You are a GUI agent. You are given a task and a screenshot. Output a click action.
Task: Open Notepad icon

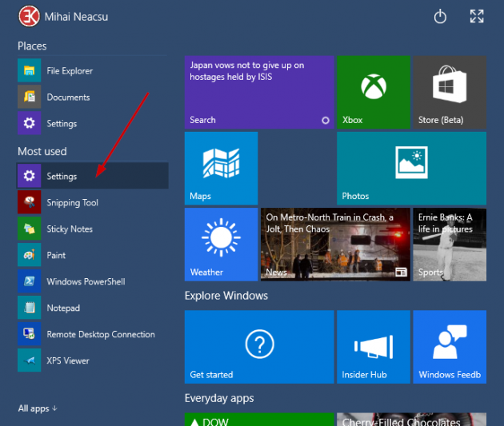30,307
